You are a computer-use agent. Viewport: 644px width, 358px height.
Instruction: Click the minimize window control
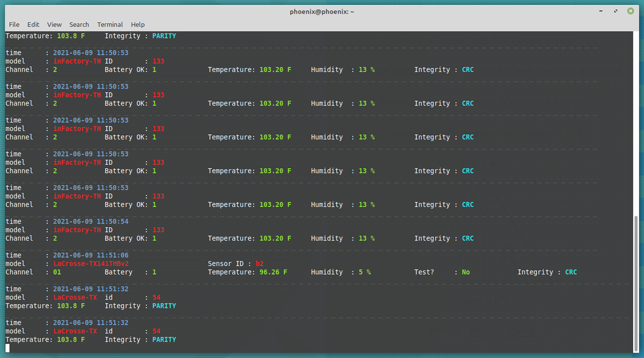point(601,11)
